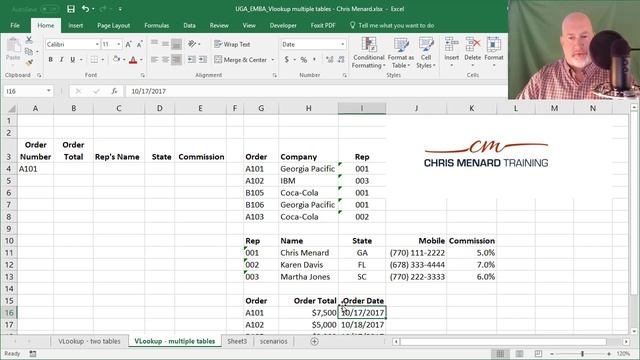Open the Merge & Center dropdown arrow
The width and height of the screenshot is (640, 360).
tap(273, 60)
